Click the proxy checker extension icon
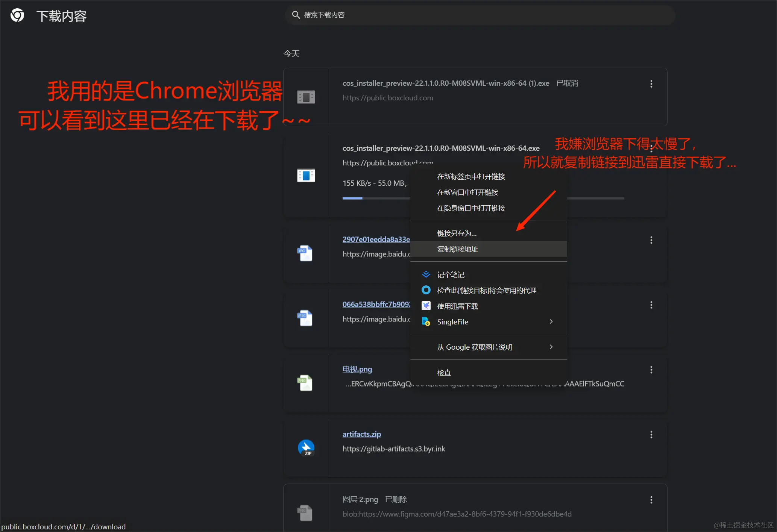 click(x=426, y=290)
